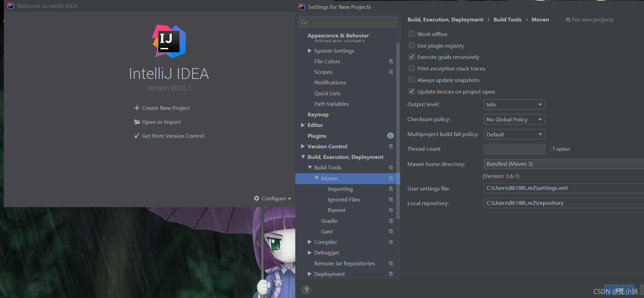Click the folder icon beside Open or Import
The width and height of the screenshot is (644, 298).
click(137, 122)
